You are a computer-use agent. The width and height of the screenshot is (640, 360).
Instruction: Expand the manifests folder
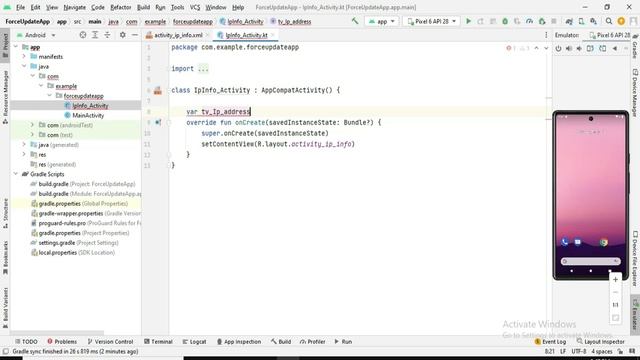click(x=24, y=57)
